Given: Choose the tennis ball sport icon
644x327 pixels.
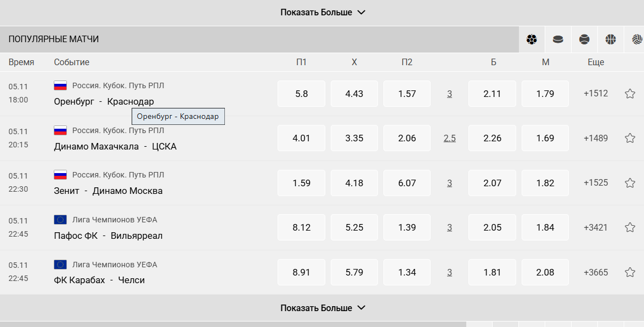Looking at the screenshot, I should tap(584, 39).
